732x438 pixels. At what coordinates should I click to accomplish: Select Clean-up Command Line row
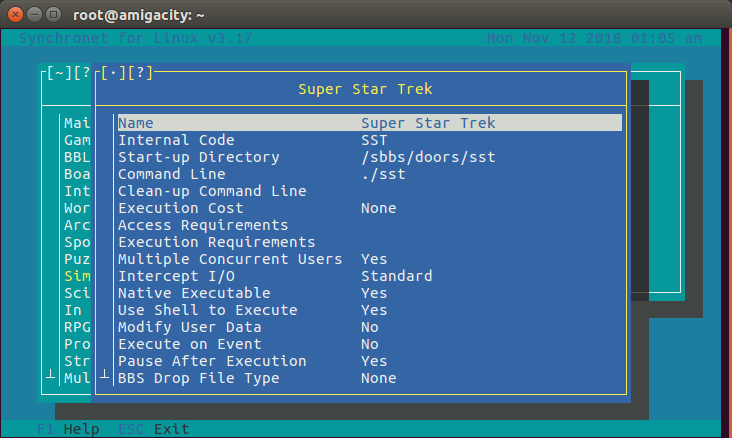click(x=369, y=191)
